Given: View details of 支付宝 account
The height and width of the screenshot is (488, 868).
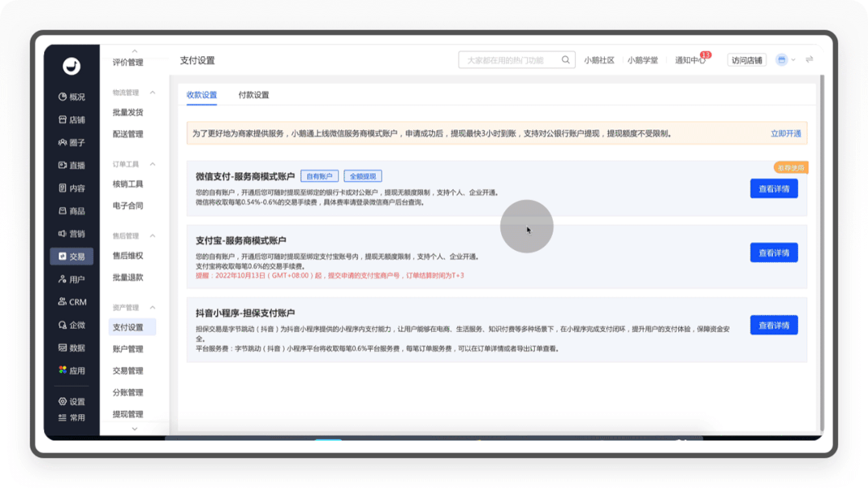Looking at the screenshot, I should (774, 253).
